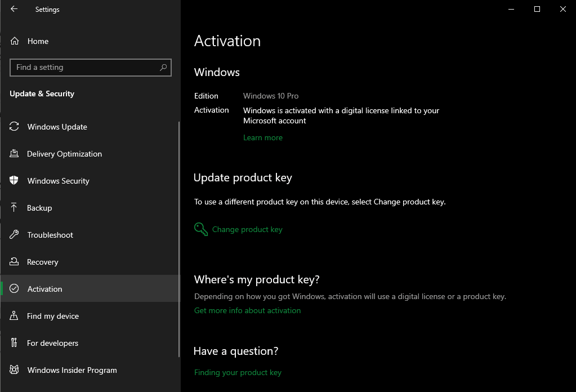Click the Have a question? heading

236,351
